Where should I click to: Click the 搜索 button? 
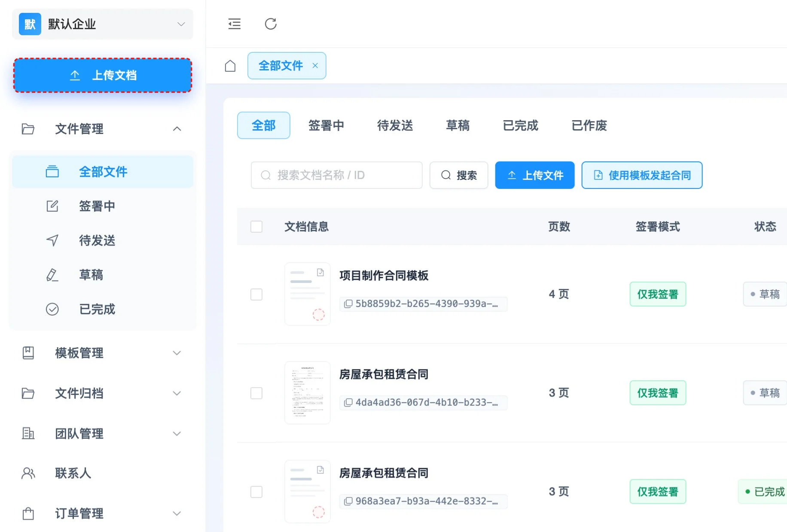click(x=459, y=175)
